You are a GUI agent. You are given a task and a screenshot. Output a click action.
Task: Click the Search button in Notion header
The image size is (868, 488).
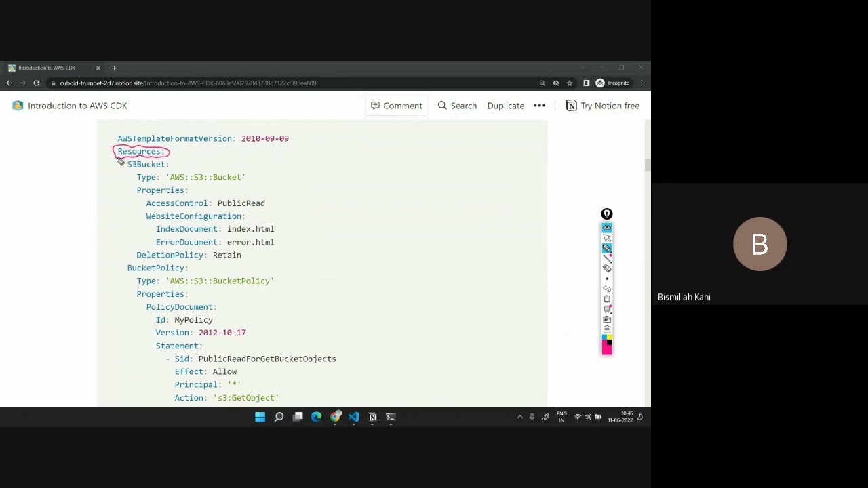(457, 106)
